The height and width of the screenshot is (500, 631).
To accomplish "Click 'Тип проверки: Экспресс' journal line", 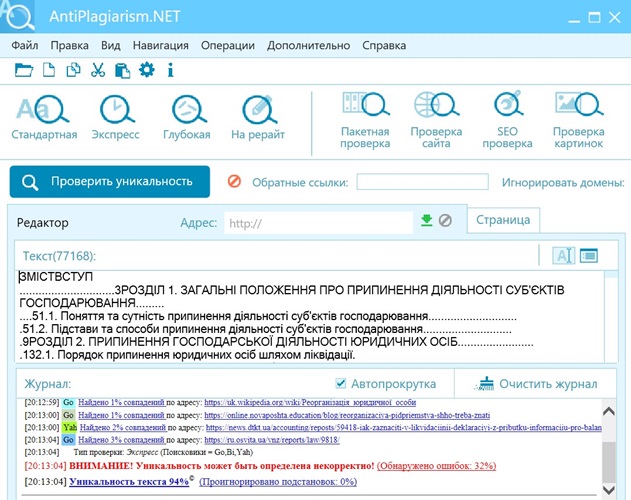I will (163, 452).
